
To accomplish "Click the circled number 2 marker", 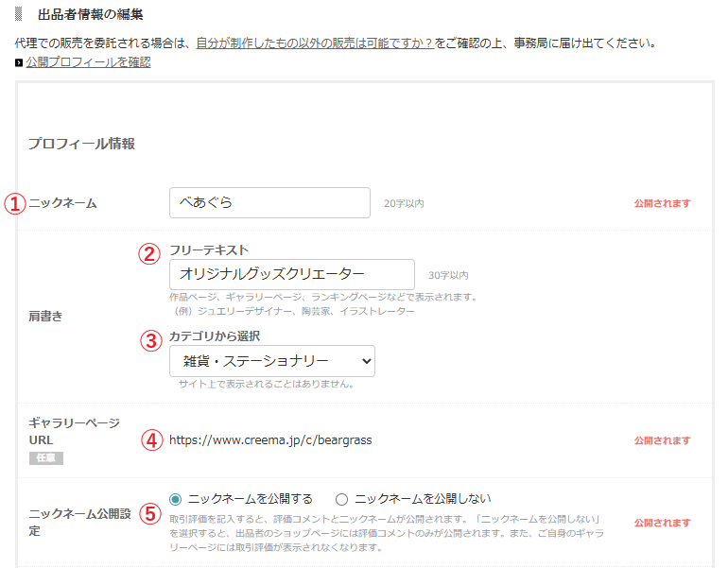I will (148, 253).
